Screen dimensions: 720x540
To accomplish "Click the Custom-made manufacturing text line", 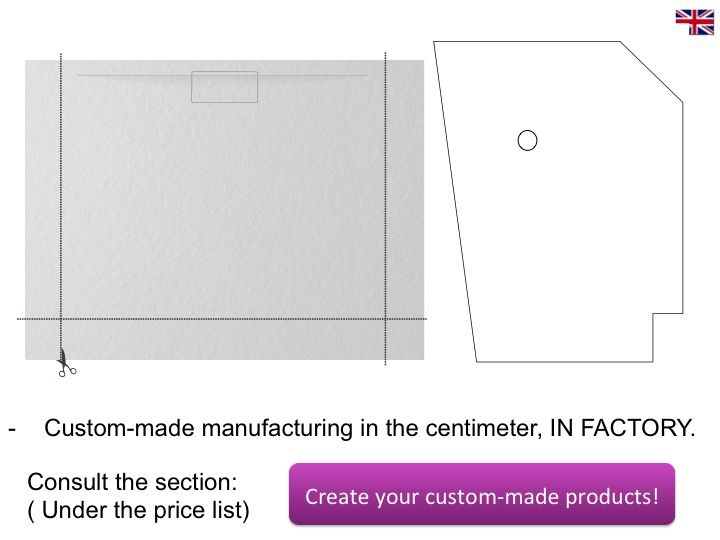I will [x=370, y=428].
